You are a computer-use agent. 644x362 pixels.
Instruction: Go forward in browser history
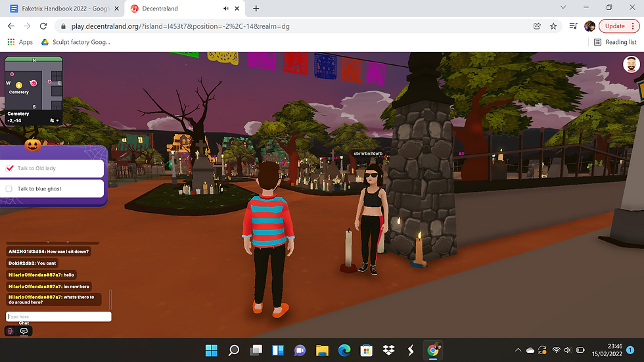point(27,26)
